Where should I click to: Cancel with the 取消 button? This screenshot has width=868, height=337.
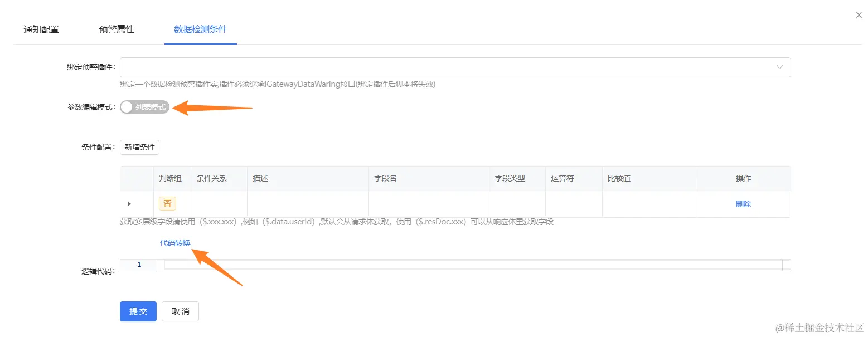tap(180, 311)
